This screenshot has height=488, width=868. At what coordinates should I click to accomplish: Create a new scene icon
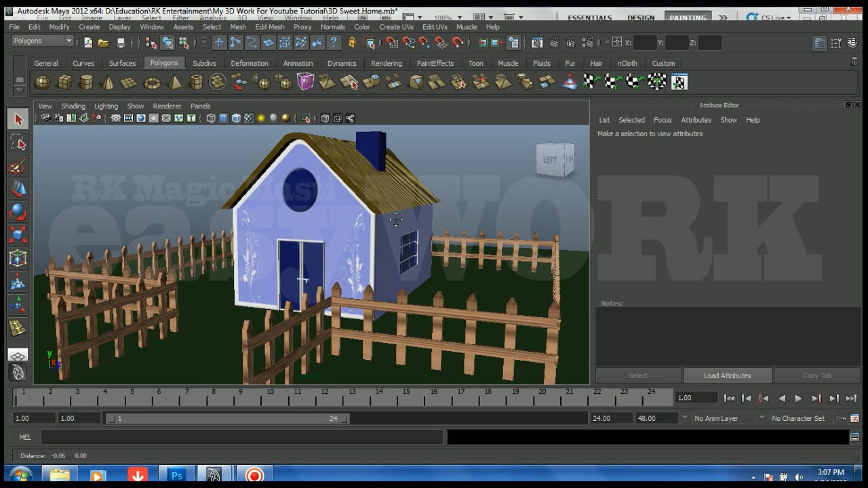pyautogui.click(x=88, y=43)
